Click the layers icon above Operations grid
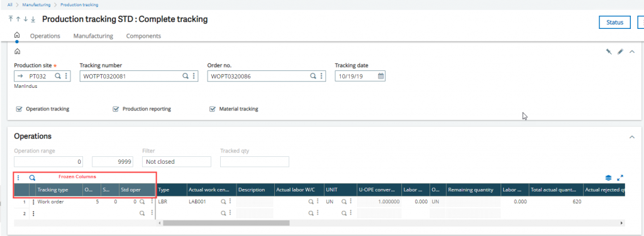644x236 pixels. [x=609, y=178]
